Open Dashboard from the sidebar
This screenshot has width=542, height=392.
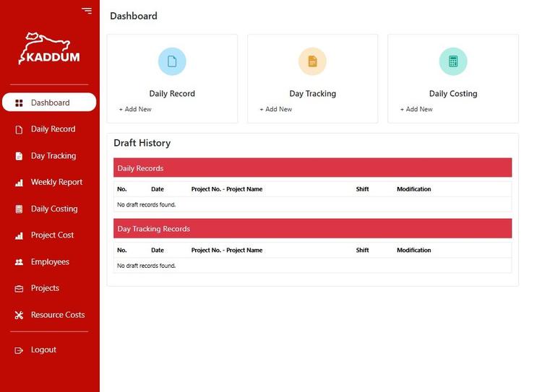pyautogui.click(x=50, y=103)
